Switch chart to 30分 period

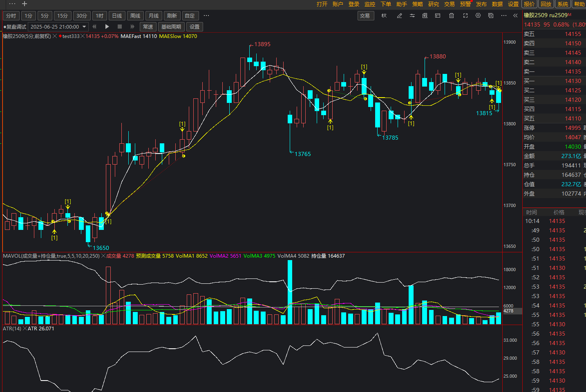click(82, 16)
